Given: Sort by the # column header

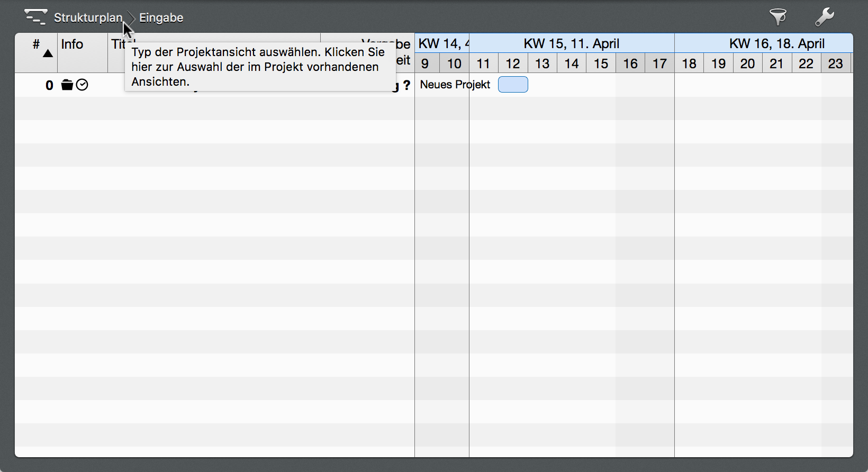Looking at the screenshot, I should click(x=36, y=52).
